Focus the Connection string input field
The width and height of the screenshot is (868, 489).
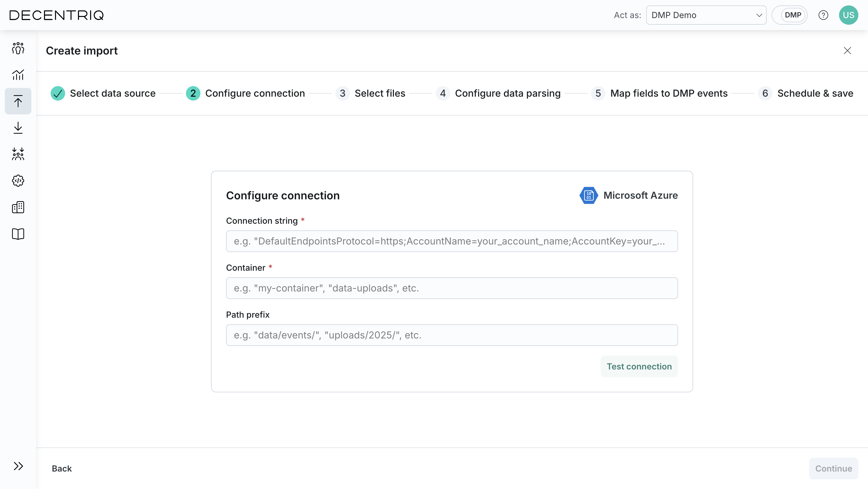(x=452, y=241)
